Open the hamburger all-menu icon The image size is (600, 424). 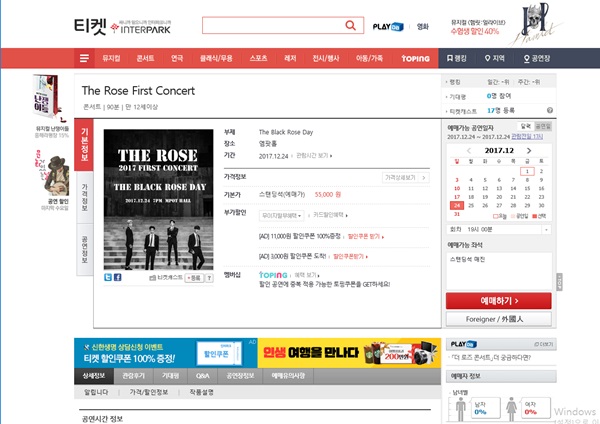(84, 58)
